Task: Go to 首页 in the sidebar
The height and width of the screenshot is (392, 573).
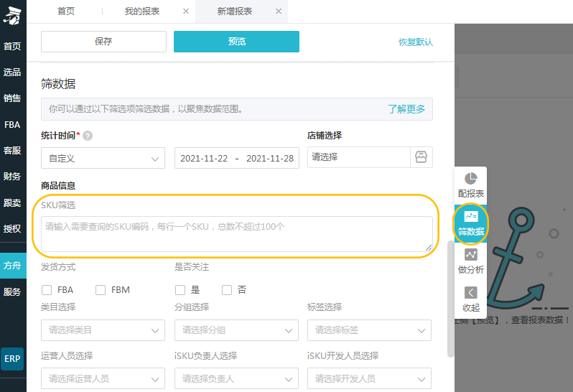Action: pos(12,47)
